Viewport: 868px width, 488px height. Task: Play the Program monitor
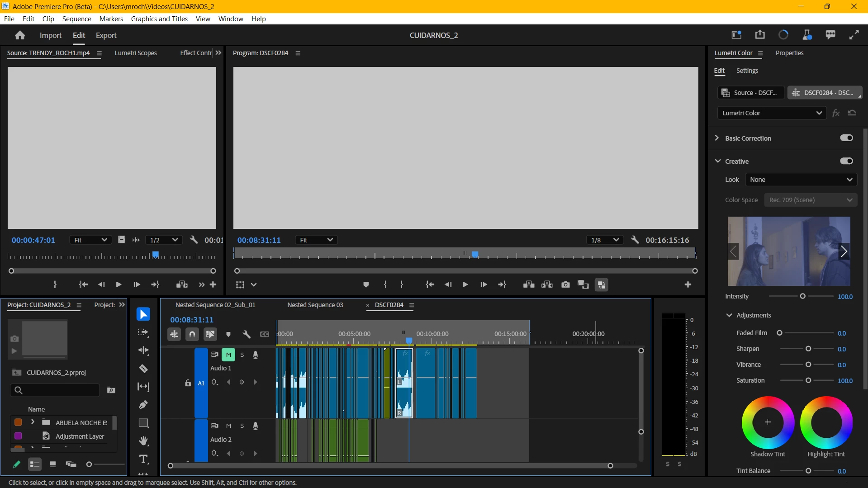[x=465, y=284]
